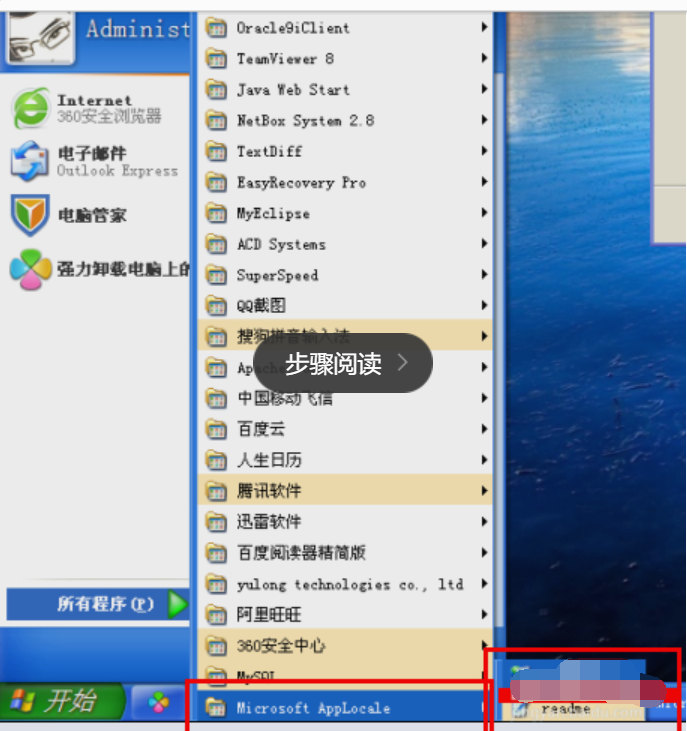
Task: Click the 步骤阅读 overlay button
Action: point(343,363)
